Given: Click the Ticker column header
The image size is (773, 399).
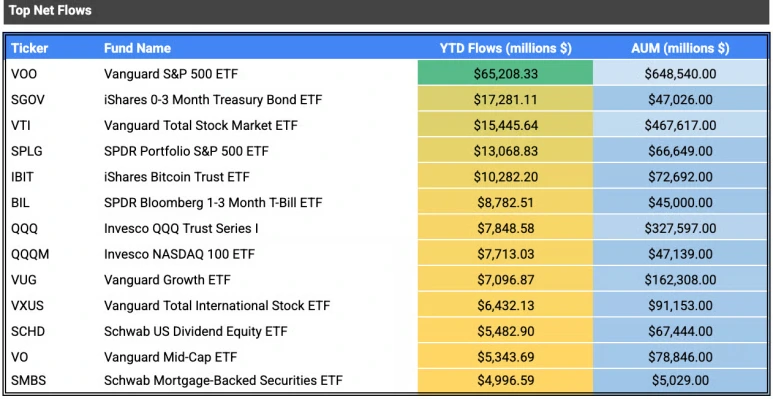Looking at the screenshot, I should click(30, 48).
